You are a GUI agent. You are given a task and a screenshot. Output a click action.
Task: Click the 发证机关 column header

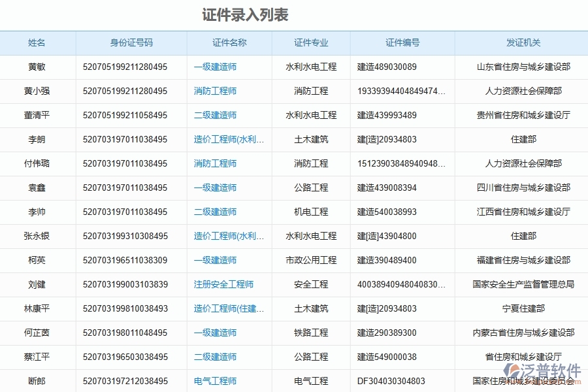coord(521,42)
